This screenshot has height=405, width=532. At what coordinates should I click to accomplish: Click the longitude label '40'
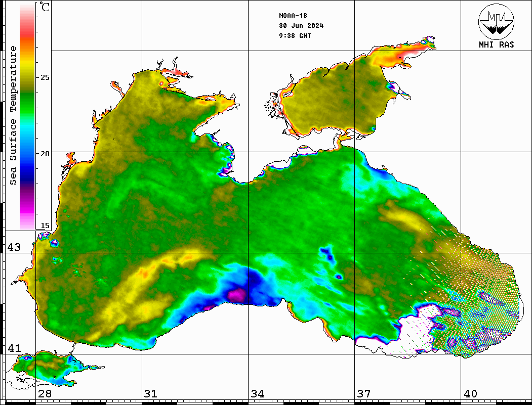[470, 393]
